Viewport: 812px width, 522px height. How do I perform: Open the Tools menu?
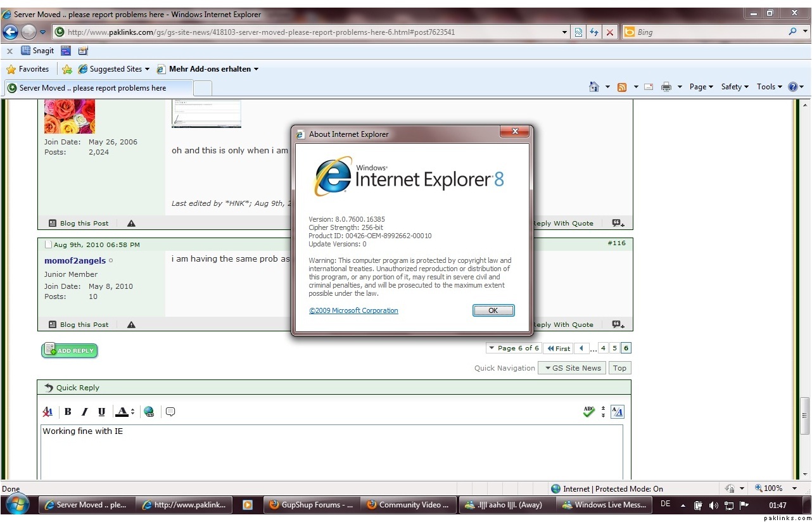[768, 87]
